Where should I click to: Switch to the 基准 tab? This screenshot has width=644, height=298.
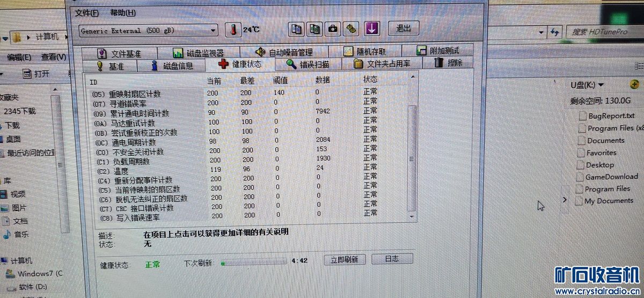(110, 66)
